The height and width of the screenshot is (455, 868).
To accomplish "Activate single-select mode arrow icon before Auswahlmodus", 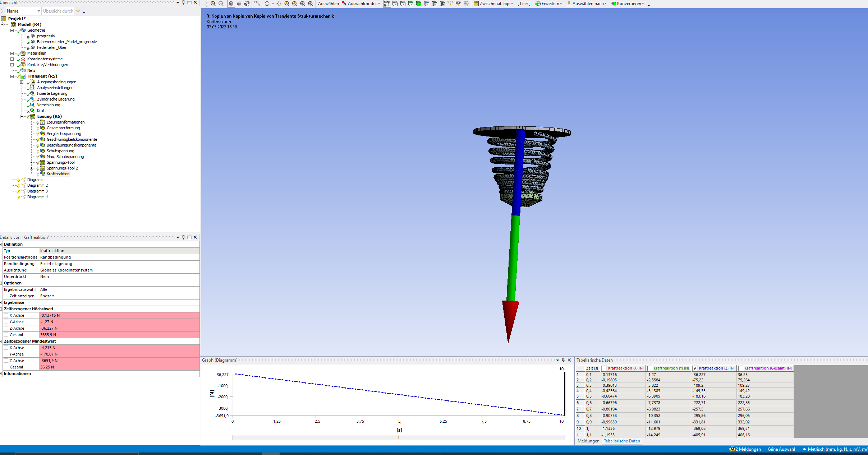I will (x=344, y=4).
